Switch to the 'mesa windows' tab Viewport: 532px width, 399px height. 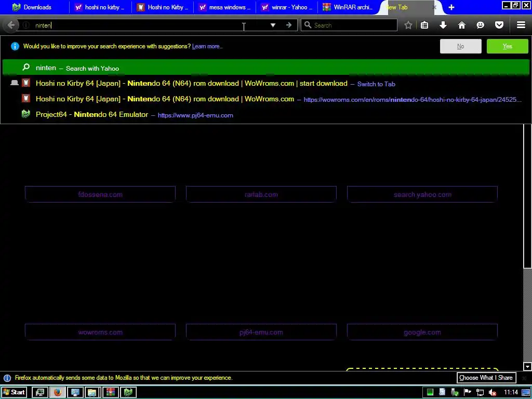click(x=224, y=7)
